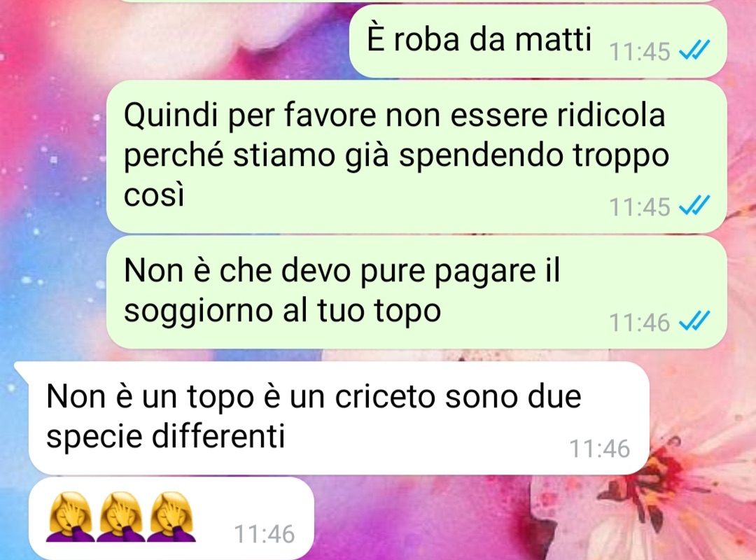Click the 11:45 timestamp on 'spendendo troppo così' message
This screenshot has width=756, height=560.
639,207
